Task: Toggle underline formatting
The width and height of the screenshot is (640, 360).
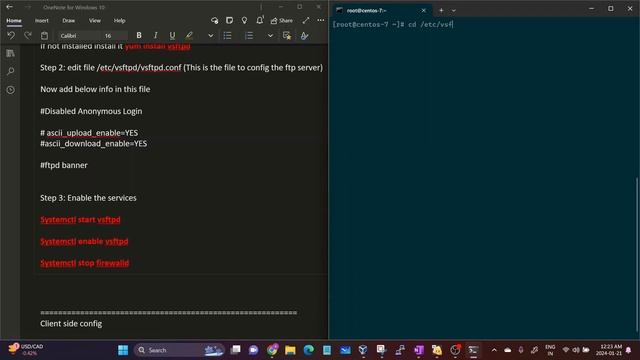Action: click(172, 36)
